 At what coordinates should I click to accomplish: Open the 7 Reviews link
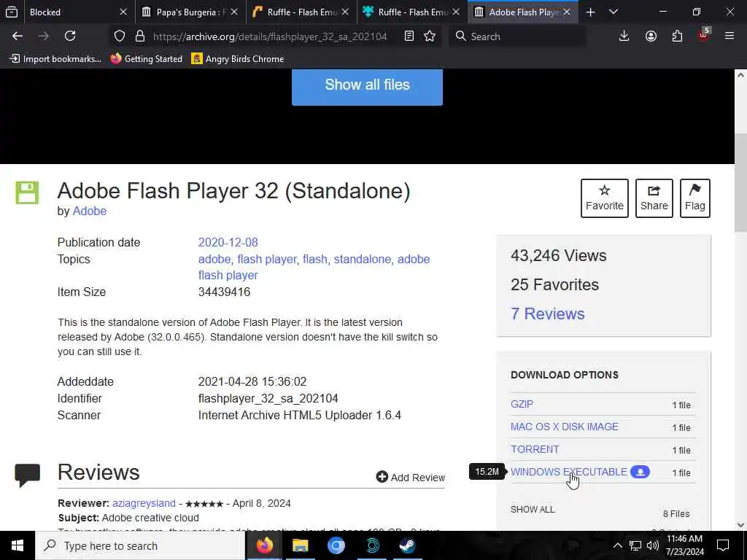pyautogui.click(x=547, y=314)
